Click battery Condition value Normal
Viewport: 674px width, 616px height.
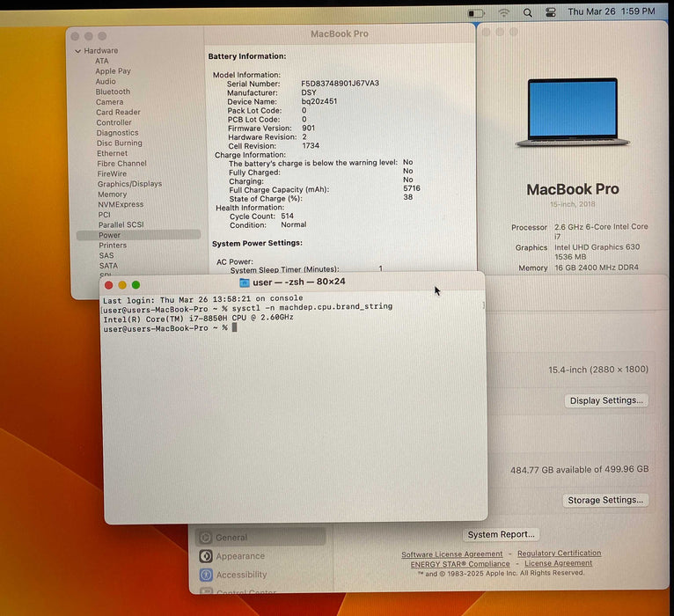coord(294,224)
